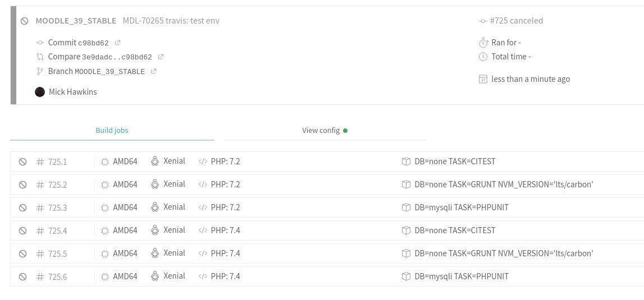
Task: Open external link icon beside Branch MOODLE_39_STABLE
Action: tap(154, 71)
